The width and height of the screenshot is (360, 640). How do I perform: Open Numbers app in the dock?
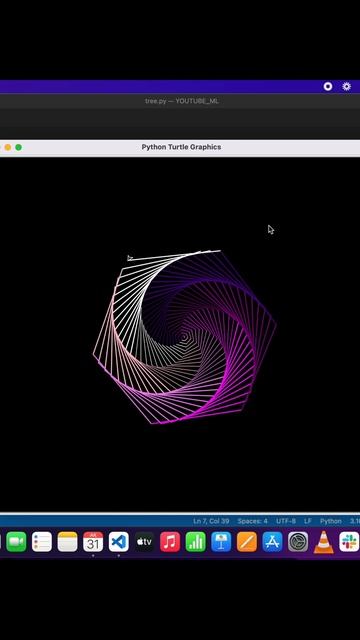tap(196, 542)
